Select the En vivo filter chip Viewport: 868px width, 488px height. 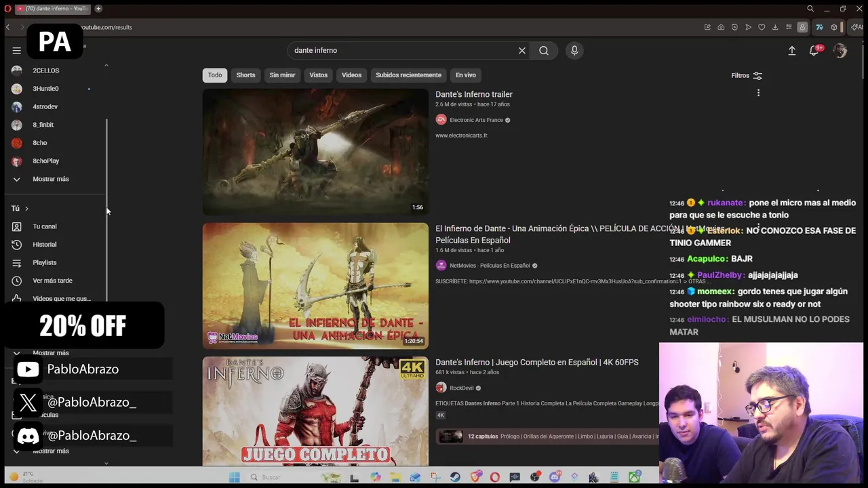(x=465, y=75)
